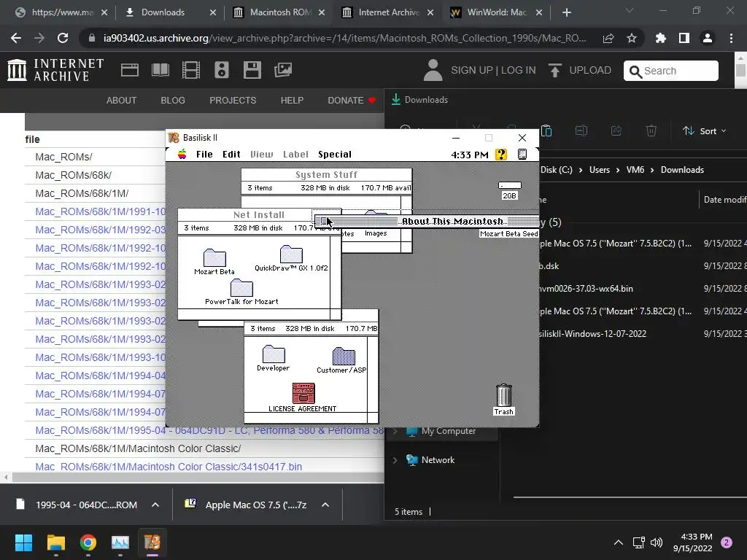Open the Web archive icon in Internet Archive nav
747x560 pixels.
pos(130,70)
